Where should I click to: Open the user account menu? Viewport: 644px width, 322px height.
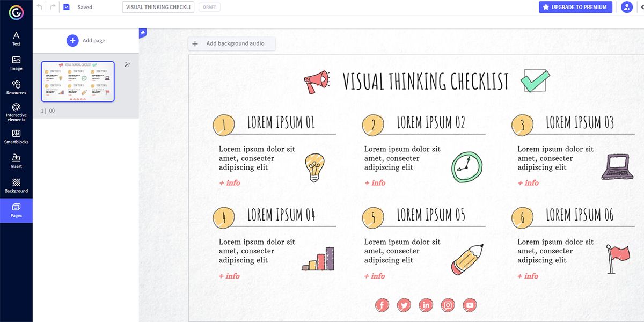(x=626, y=7)
